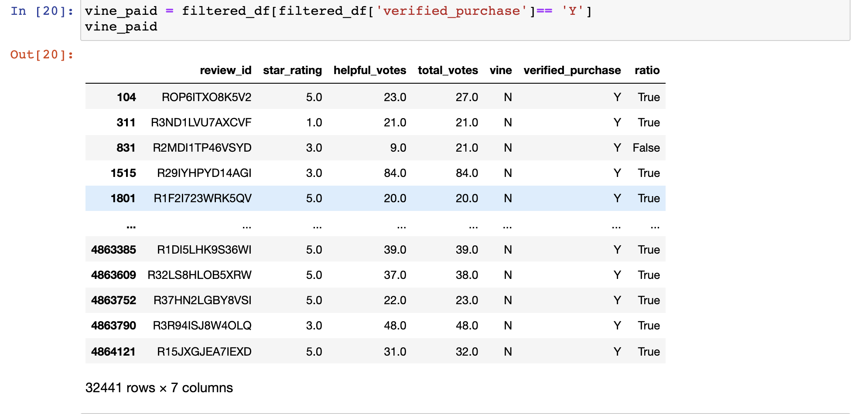The image size is (868, 414).
Task: Click review ID R3ND1LVU7AXCVF
Action: point(201,122)
